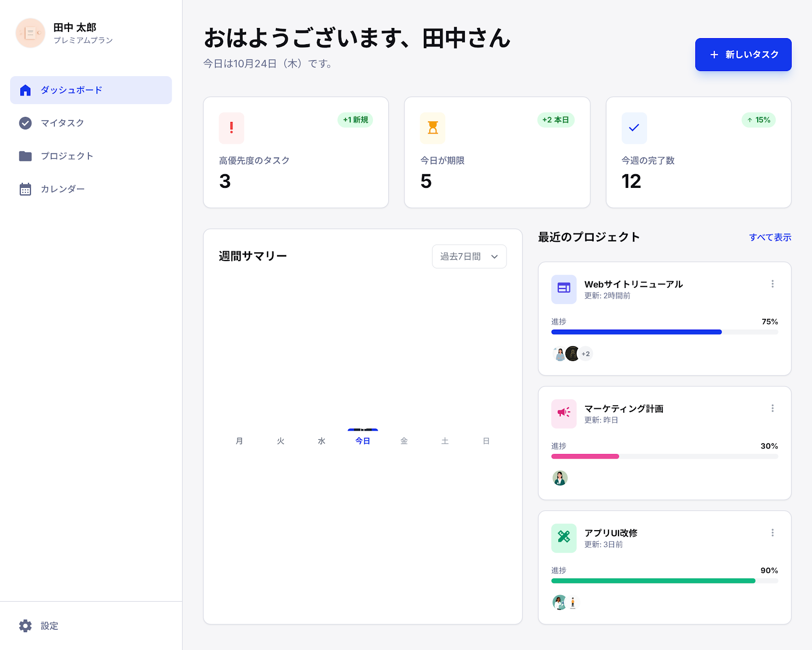This screenshot has width=812, height=650.
Task: Click the 田中 太郎 profile avatar
Action: tap(30, 33)
